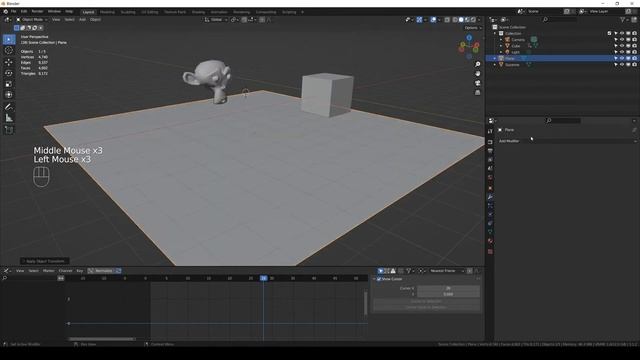
Task: Click the viewport pan hand icon
Action: click(478, 73)
